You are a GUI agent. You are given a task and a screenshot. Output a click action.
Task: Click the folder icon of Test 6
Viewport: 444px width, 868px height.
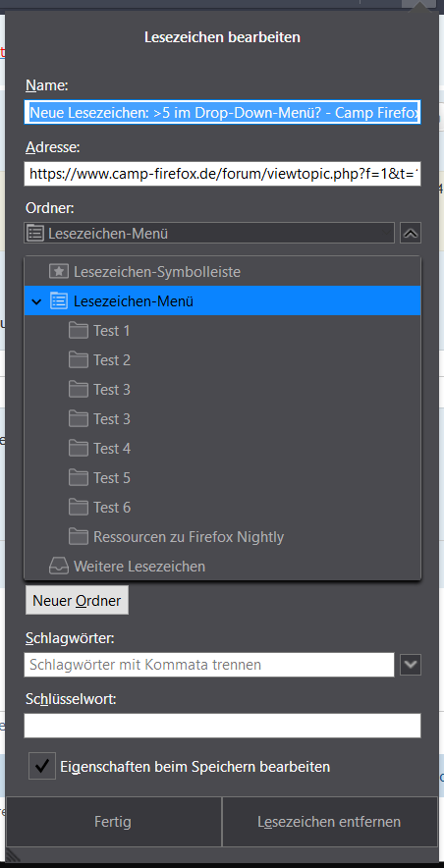[79, 507]
